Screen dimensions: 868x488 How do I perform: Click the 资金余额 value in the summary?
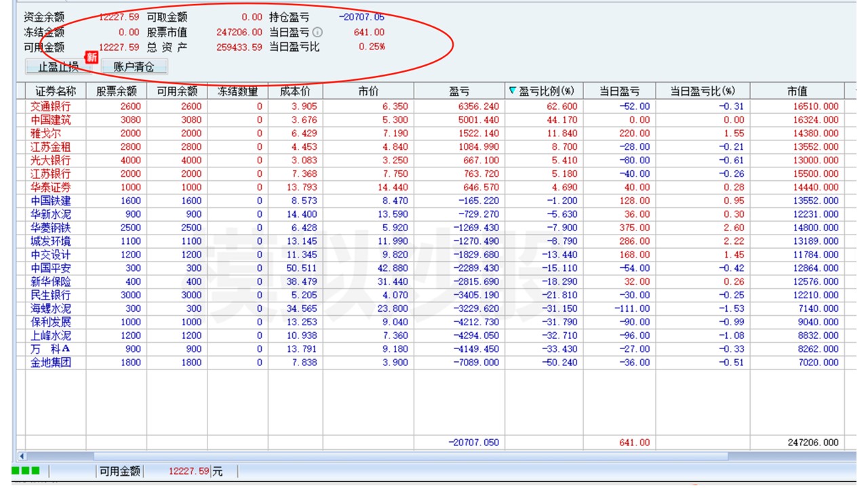coord(119,18)
